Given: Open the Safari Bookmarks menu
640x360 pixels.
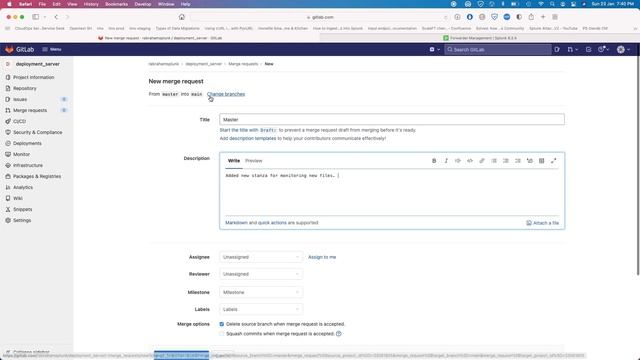Looking at the screenshot, I should 116,4.
